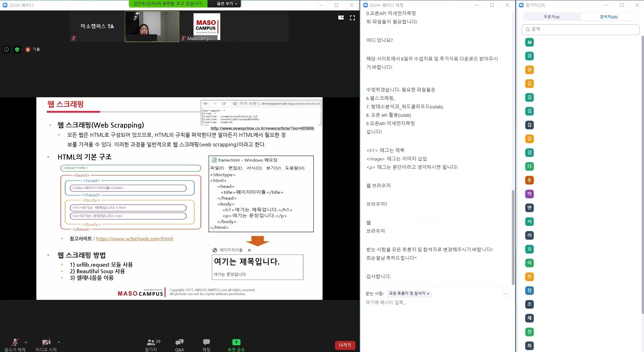The height and width of the screenshot is (352, 644).
Task: Click the chat message input box
Action: pyautogui.click(x=434, y=303)
